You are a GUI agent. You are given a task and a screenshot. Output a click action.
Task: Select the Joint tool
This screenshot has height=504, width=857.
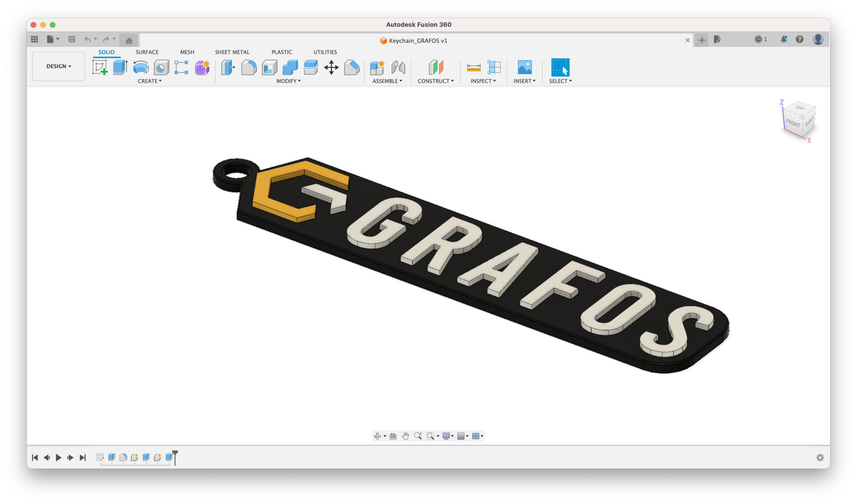pyautogui.click(x=398, y=67)
